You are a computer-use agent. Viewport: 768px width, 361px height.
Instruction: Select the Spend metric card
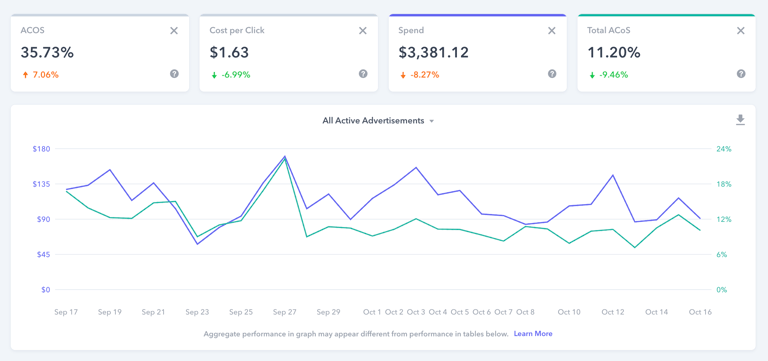[478, 53]
